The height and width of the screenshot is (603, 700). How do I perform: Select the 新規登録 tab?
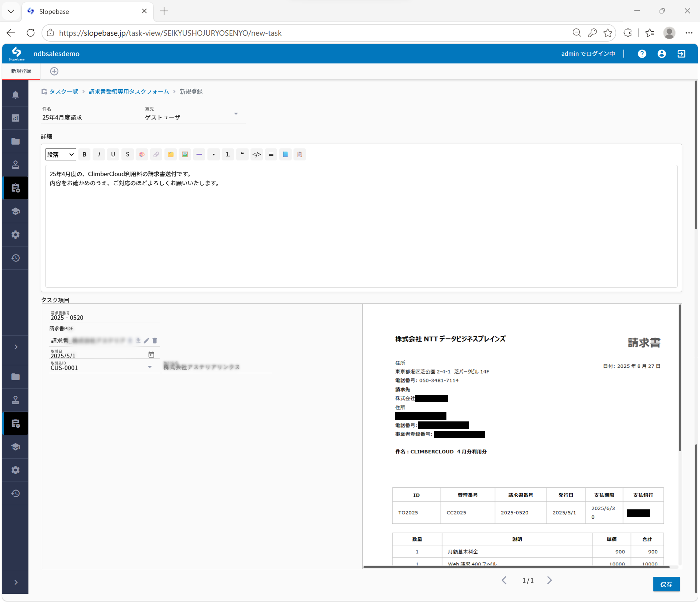21,71
